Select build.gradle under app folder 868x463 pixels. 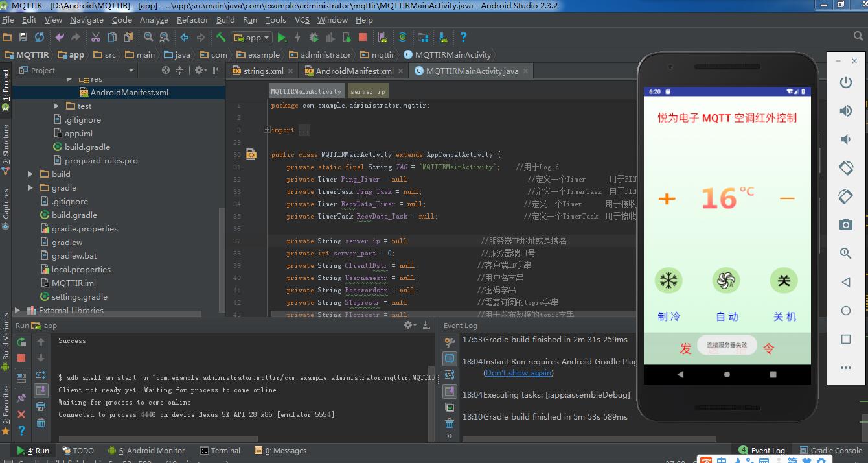coord(87,147)
